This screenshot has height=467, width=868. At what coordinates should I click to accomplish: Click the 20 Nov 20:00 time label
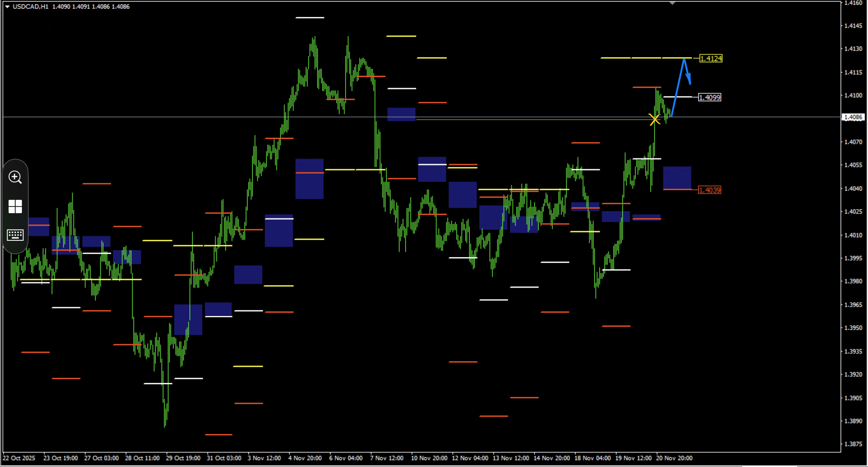674,458
